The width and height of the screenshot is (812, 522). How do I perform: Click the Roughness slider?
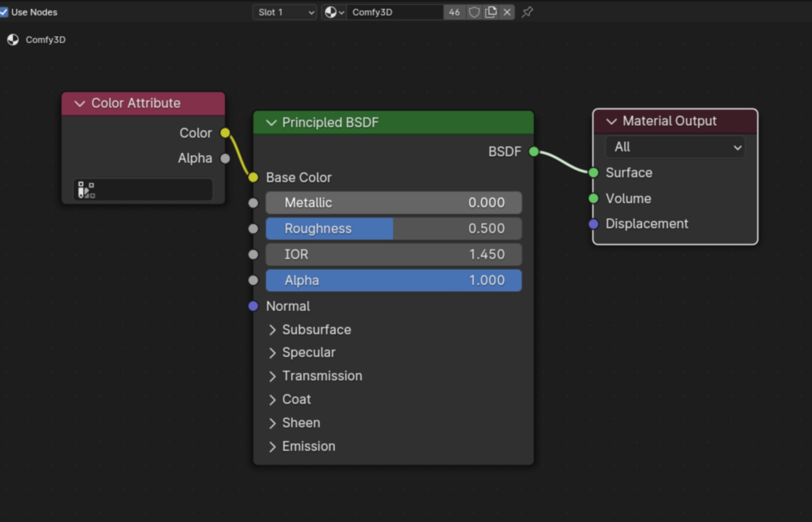tap(393, 229)
